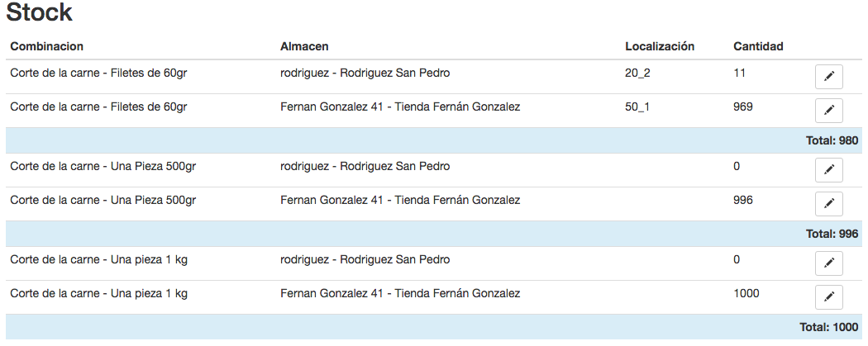Select the Cantidad column header
This screenshot has height=346, width=868.
758,46
